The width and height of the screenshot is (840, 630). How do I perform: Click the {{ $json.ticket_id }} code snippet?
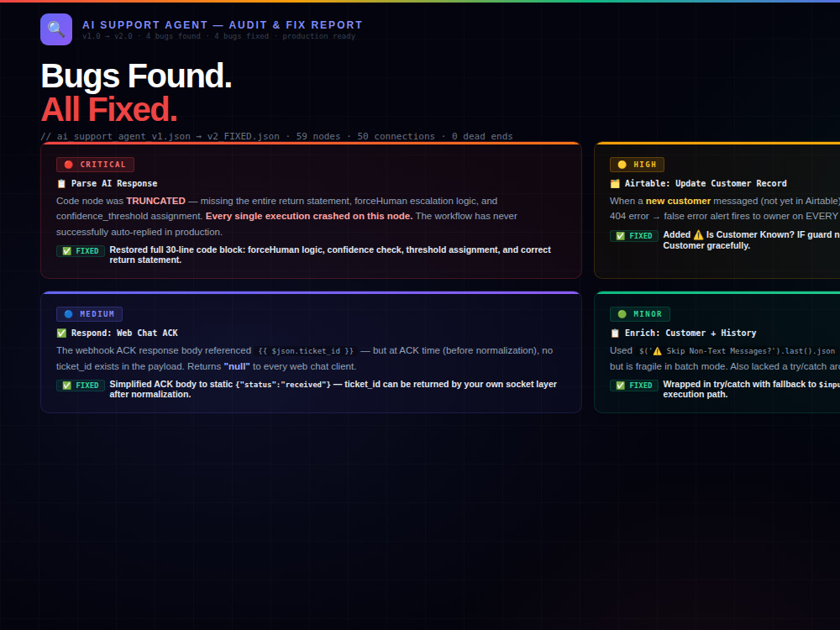[306, 351]
